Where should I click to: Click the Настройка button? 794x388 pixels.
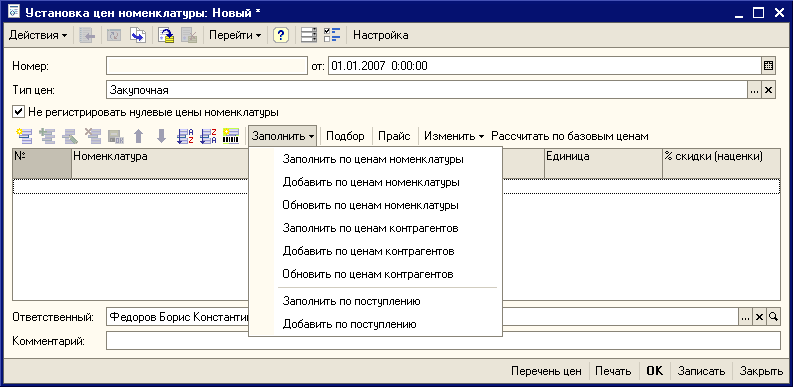pyautogui.click(x=381, y=35)
